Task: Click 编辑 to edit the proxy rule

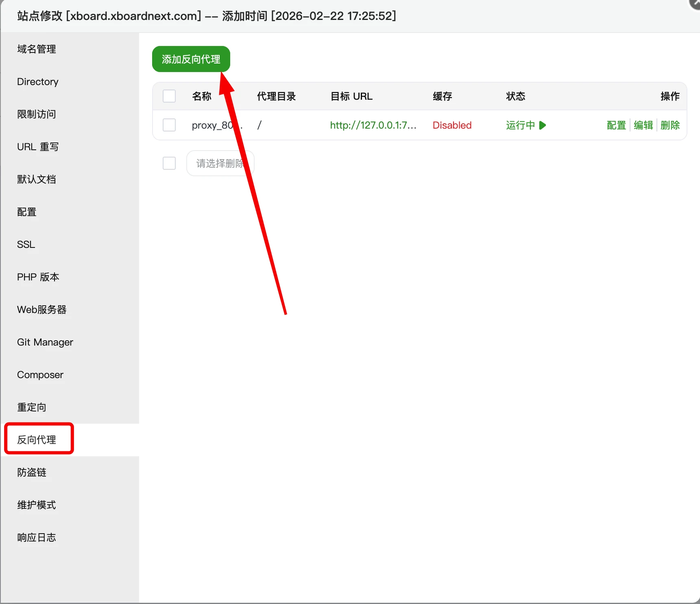Action: (x=643, y=125)
